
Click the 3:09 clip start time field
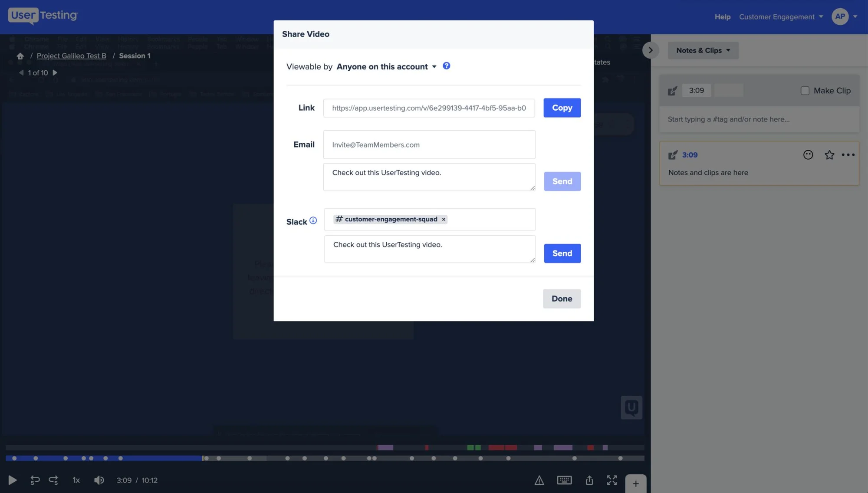point(696,91)
